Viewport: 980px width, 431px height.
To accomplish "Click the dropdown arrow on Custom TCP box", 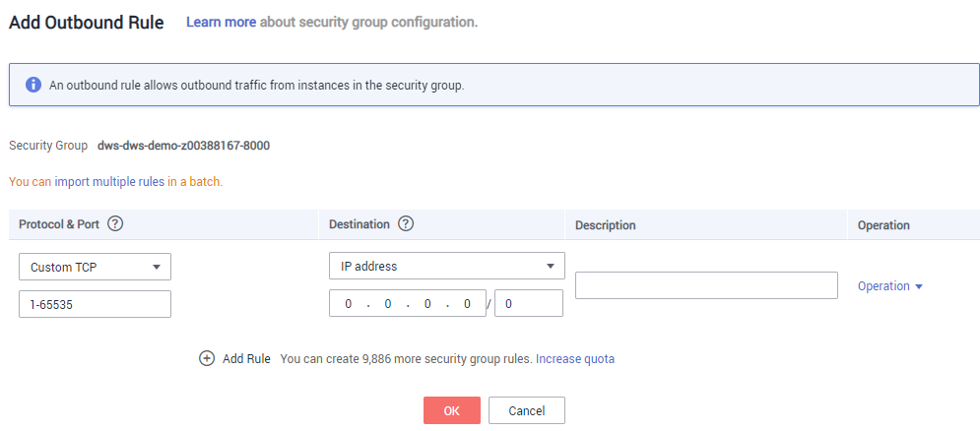I will (157, 267).
